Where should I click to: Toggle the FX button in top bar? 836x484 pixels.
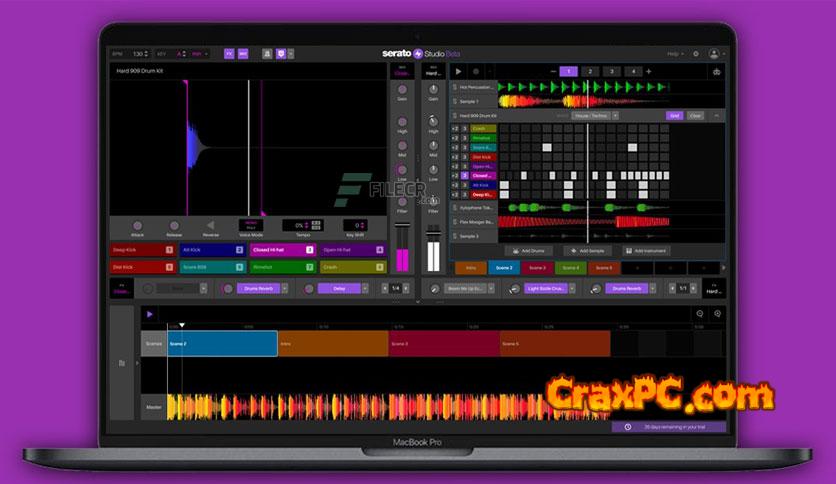click(228, 53)
